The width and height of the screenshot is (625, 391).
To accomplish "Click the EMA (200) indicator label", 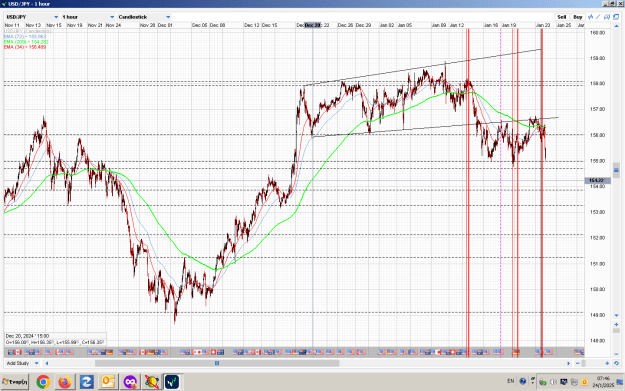I will tap(26, 42).
